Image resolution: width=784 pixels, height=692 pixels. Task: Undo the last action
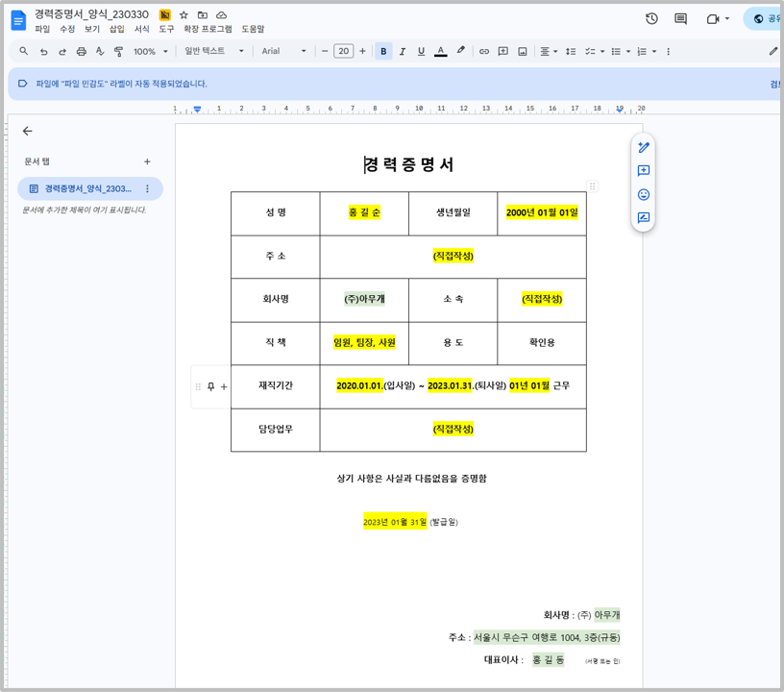43,52
